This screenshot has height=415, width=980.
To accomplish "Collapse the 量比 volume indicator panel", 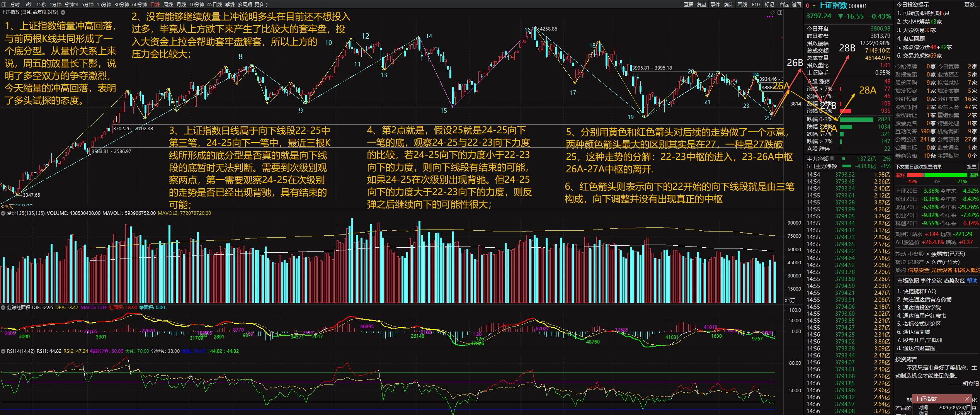I will click(3, 213).
